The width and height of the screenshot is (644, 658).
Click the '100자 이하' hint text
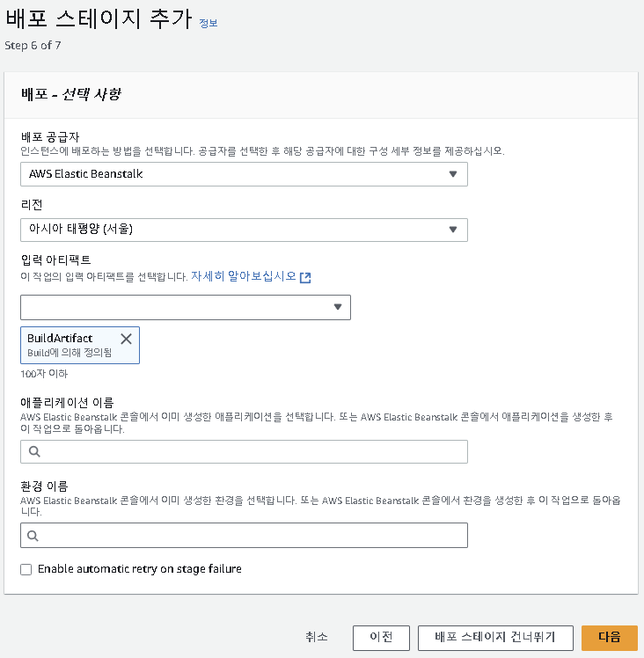click(x=44, y=374)
